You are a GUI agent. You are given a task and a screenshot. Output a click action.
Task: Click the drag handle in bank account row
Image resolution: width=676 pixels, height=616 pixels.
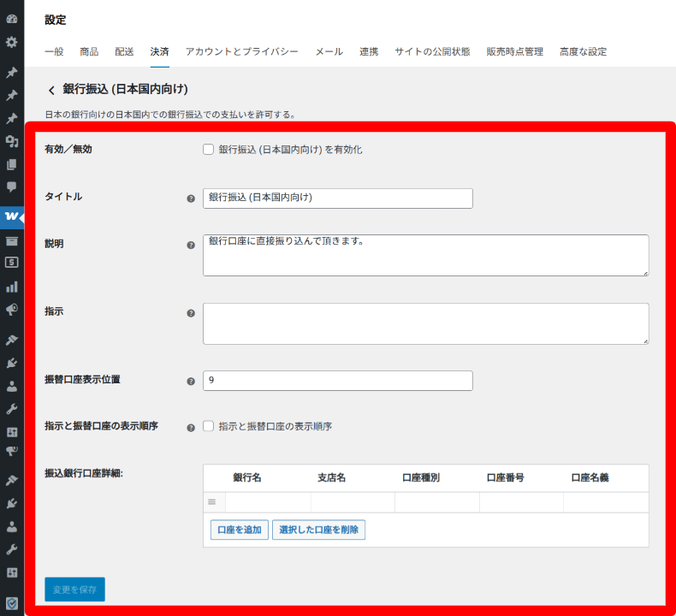pos(211,501)
